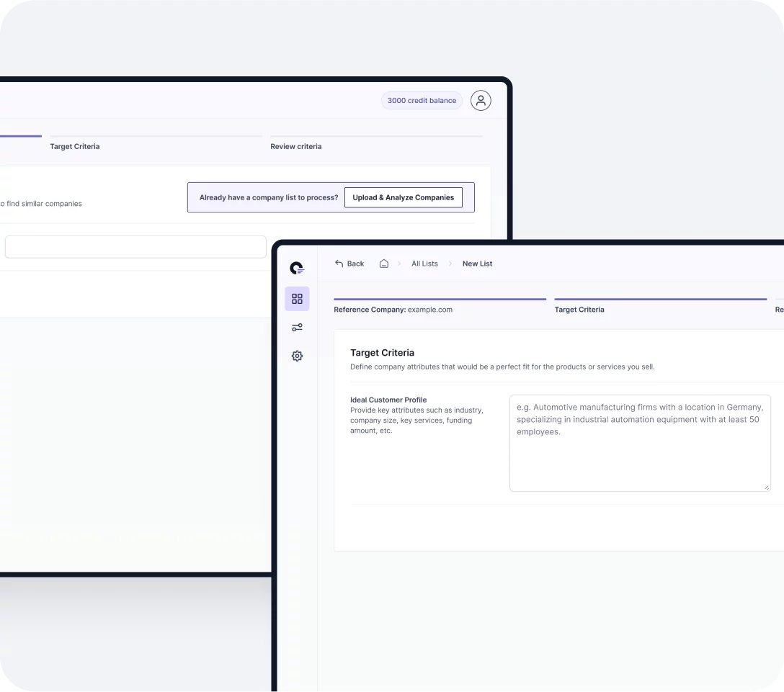Click Upload & Analyze Companies button
784x692 pixels.
(x=404, y=197)
